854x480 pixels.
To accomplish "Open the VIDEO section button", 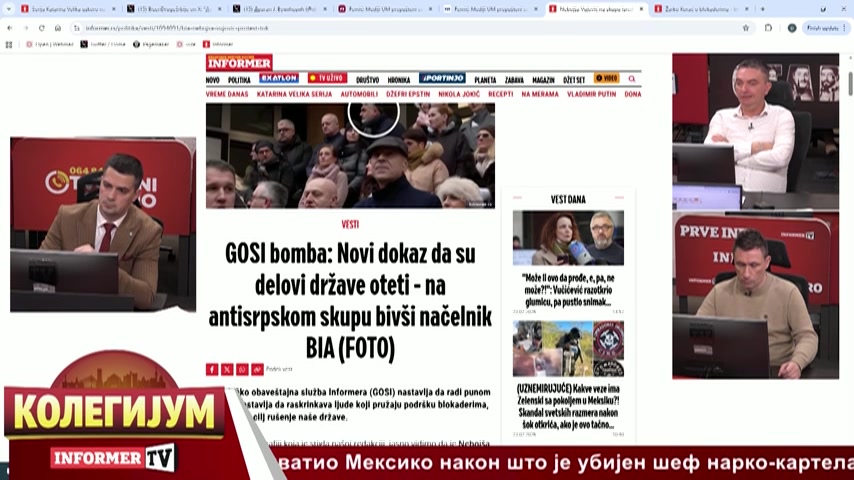I will click(606, 78).
